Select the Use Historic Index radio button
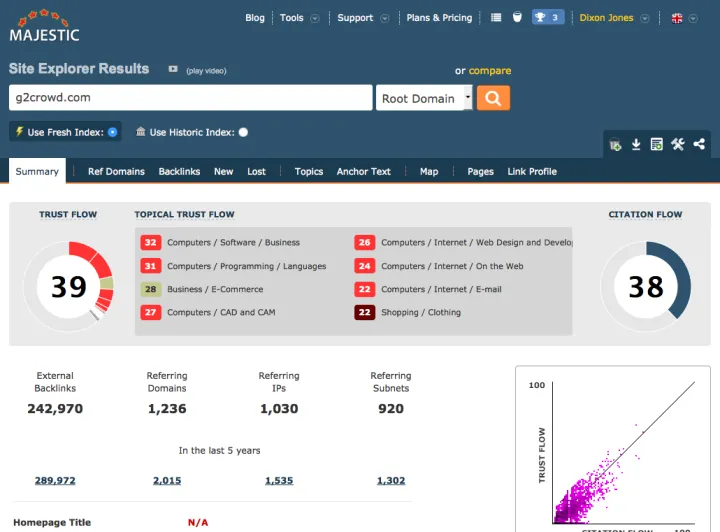The height and width of the screenshot is (532, 720). (243, 132)
